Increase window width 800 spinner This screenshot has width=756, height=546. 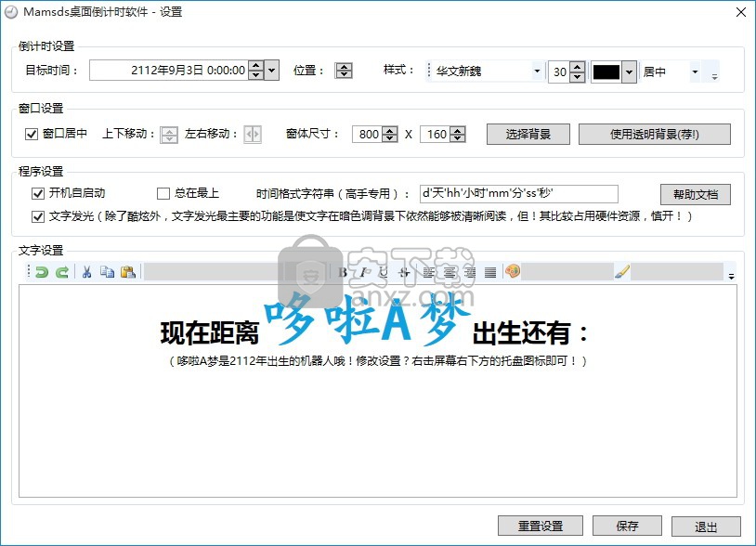click(x=389, y=130)
